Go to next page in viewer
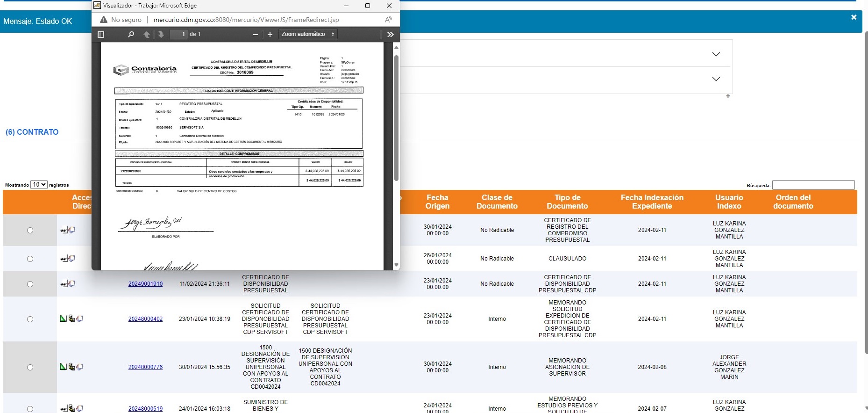The height and width of the screenshot is (413, 868). click(x=161, y=34)
